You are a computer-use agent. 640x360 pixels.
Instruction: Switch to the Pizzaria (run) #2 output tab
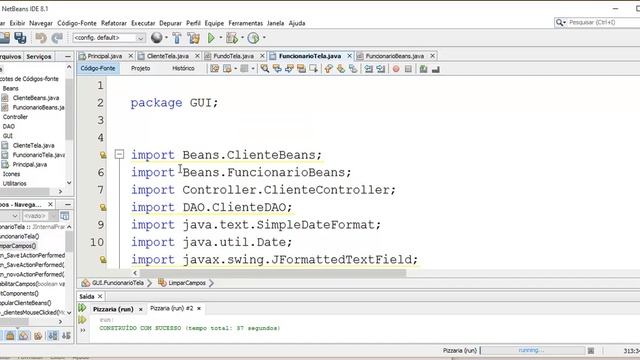click(171, 308)
